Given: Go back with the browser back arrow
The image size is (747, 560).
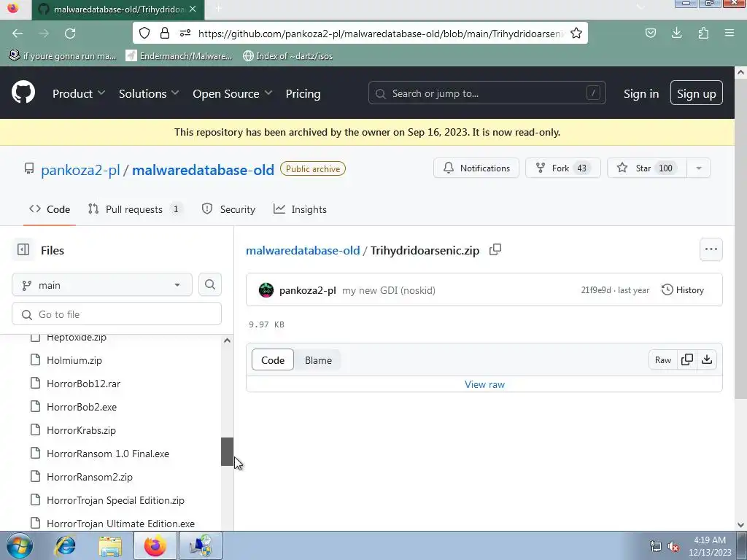Looking at the screenshot, I should (x=18, y=34).
